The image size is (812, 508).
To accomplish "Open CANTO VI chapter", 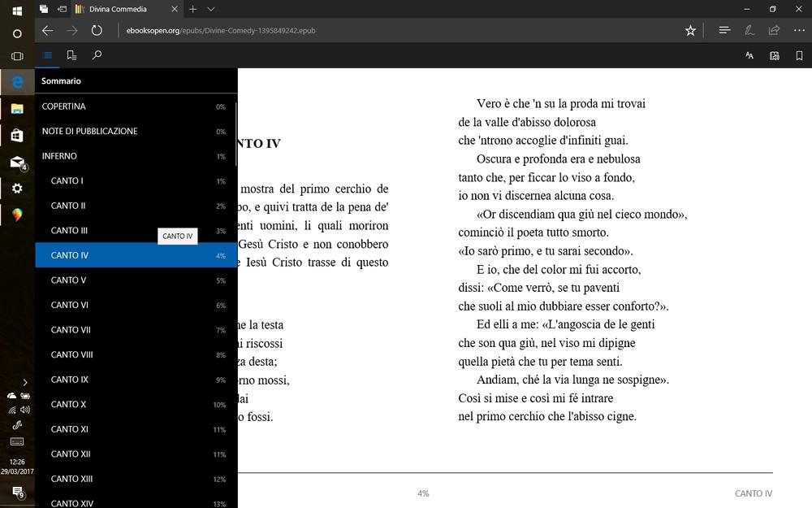I will 136,306.
